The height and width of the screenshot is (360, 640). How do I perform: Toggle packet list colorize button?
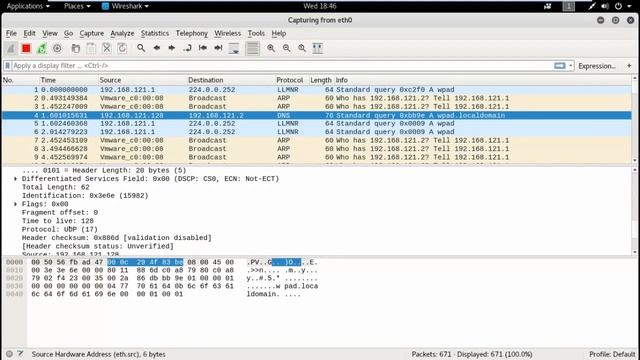253,48
